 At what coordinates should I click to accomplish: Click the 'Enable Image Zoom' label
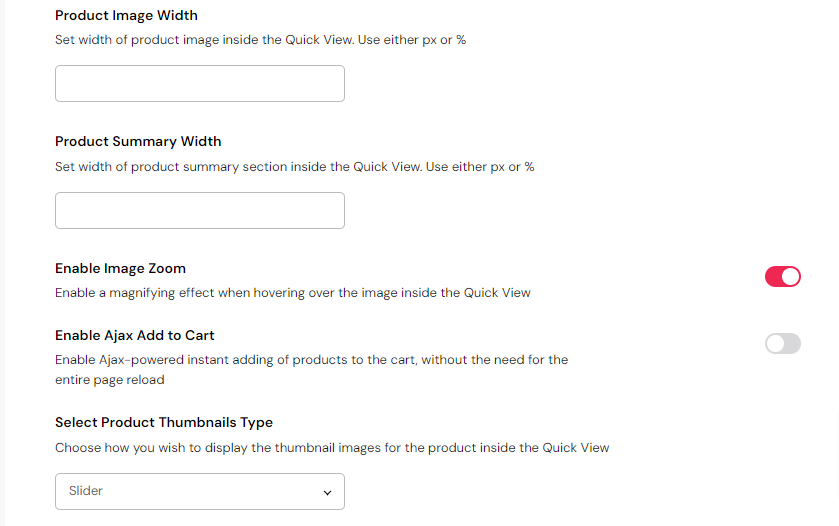(120, 268)
